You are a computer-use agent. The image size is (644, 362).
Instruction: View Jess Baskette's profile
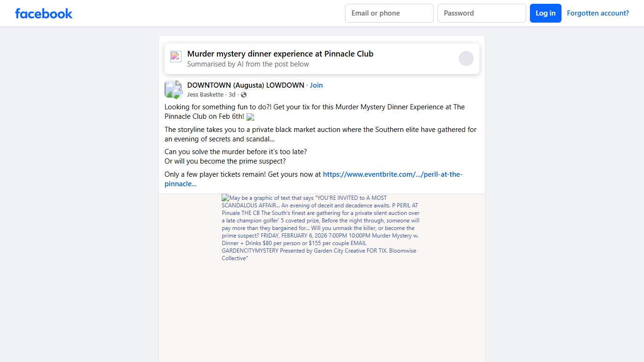click(x=205, y=95)
